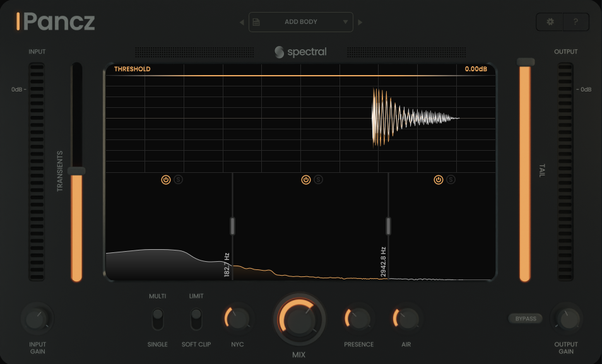
Task: Click the Threshold 0.00dB value
Action: (475, 69)
